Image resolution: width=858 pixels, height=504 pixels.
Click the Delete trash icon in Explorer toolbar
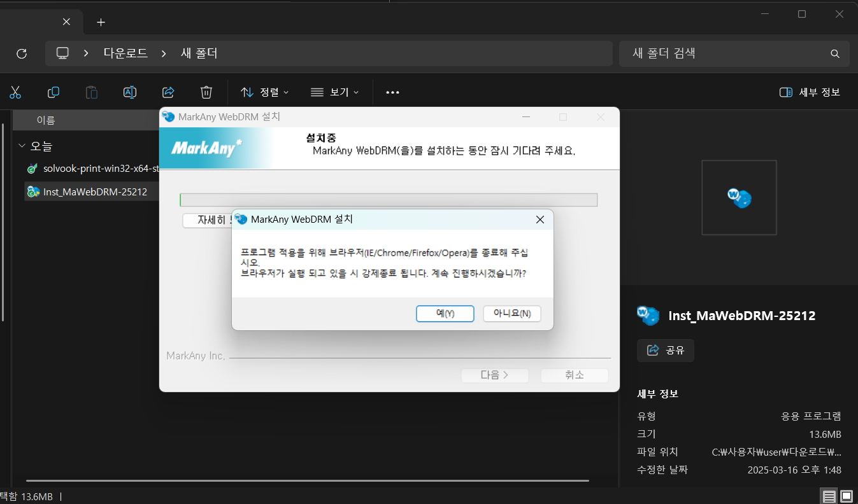[x=206, y=92]
